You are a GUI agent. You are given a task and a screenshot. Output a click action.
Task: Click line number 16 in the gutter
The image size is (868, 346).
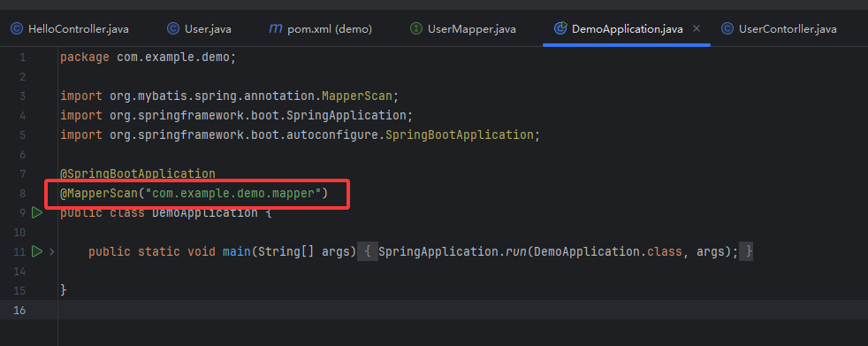point(19,310)
